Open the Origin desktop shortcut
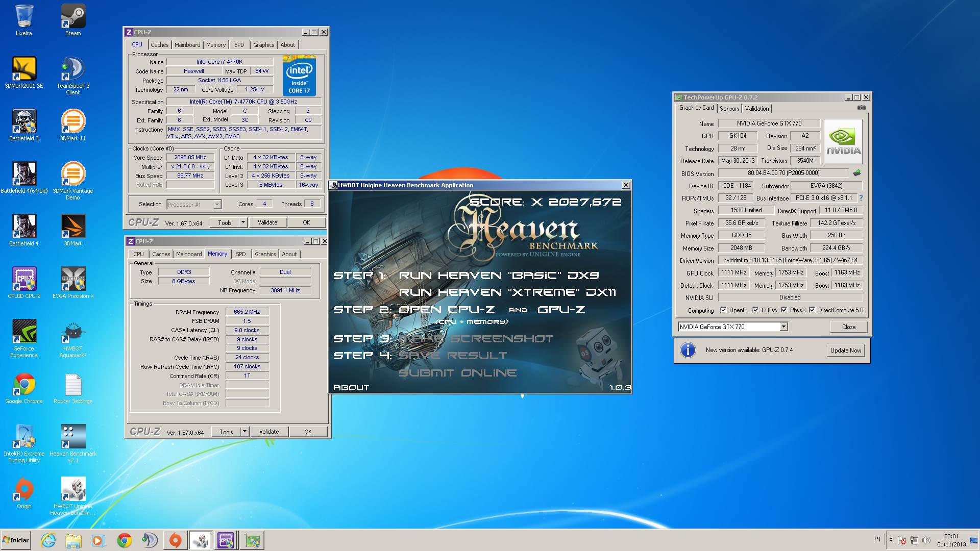This screenshot has height=551, width=980. tap(24, 493)
